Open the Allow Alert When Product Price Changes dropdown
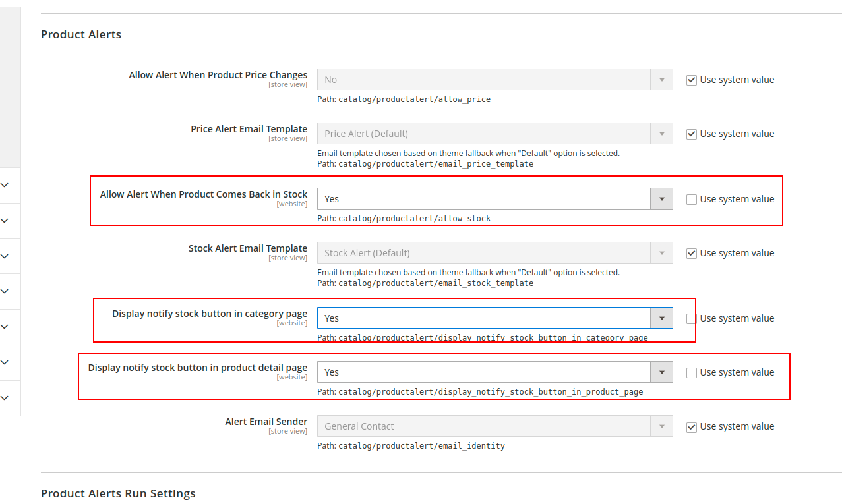Viewport: 842px width, 504px height. 495,80
